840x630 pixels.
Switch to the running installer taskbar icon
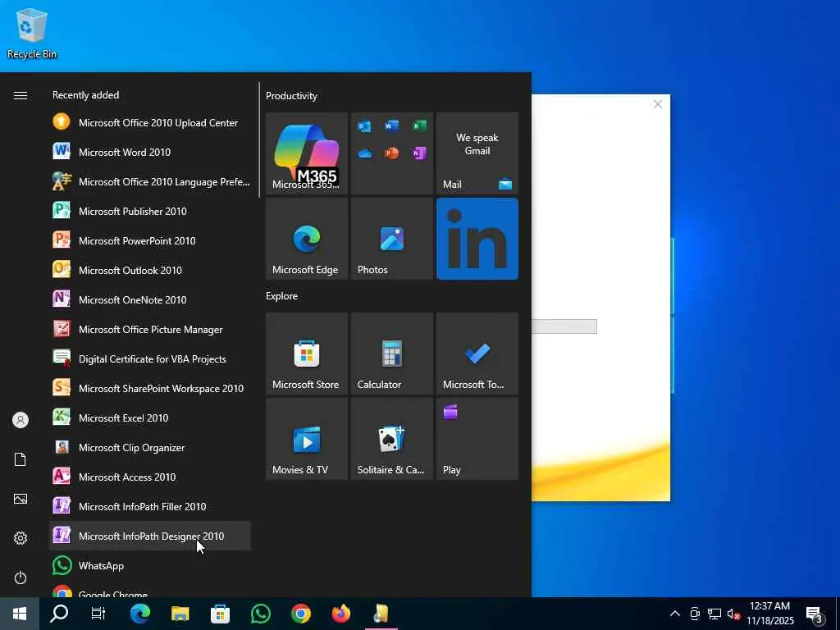381,614
